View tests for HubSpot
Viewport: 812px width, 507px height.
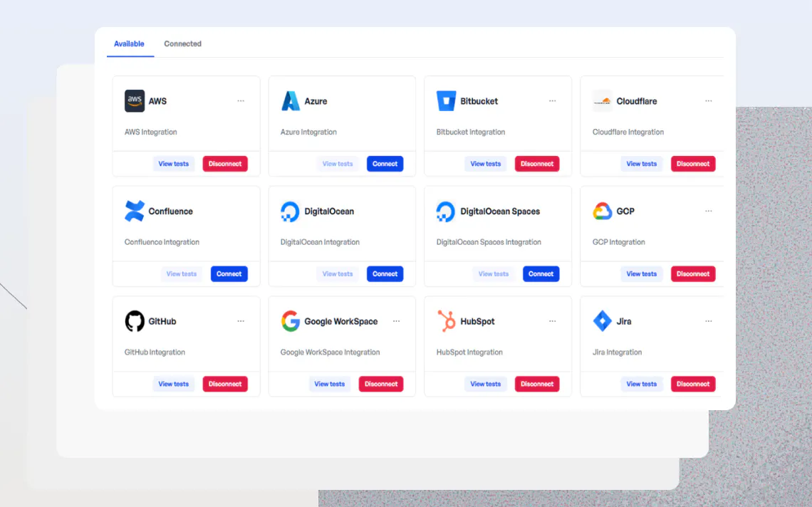(485, 385)
